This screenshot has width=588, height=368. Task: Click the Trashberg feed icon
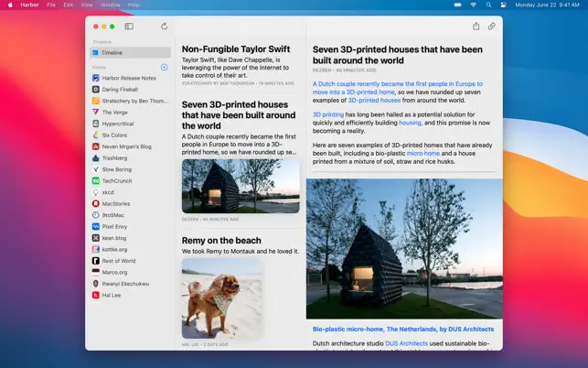[x=96, y=158]
